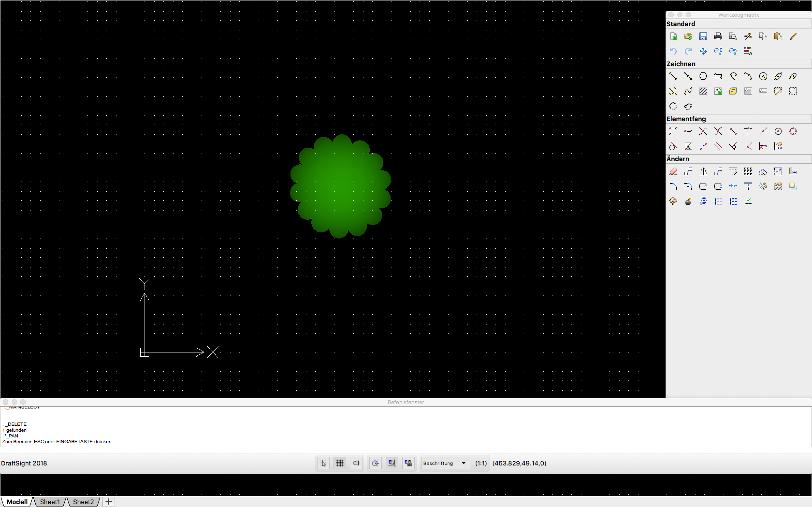Open the Beschriftung dropdown
This screenshot has height=507, width=812.
coord(445,463)
